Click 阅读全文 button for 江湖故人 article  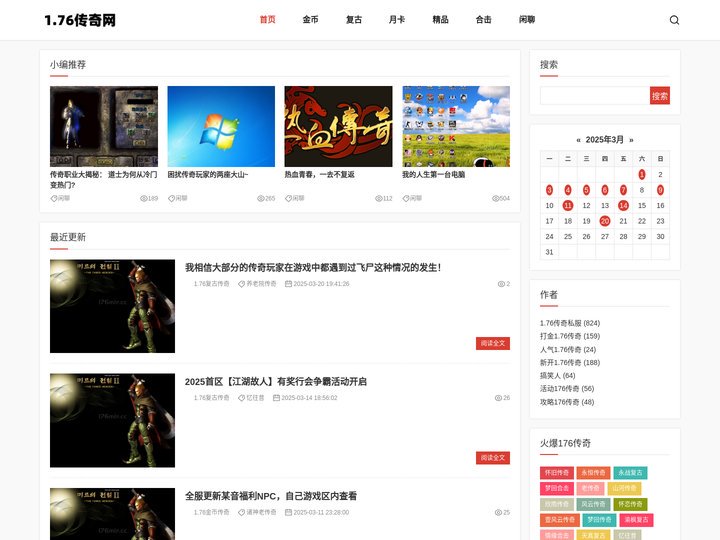pyautogui.click(x=493, y=458)
